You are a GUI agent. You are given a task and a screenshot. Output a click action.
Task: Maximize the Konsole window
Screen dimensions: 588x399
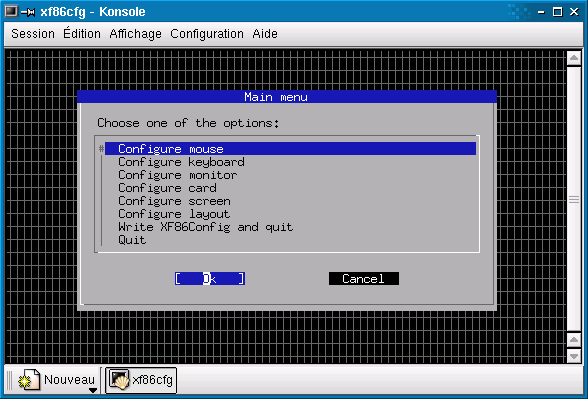[558, 12]
